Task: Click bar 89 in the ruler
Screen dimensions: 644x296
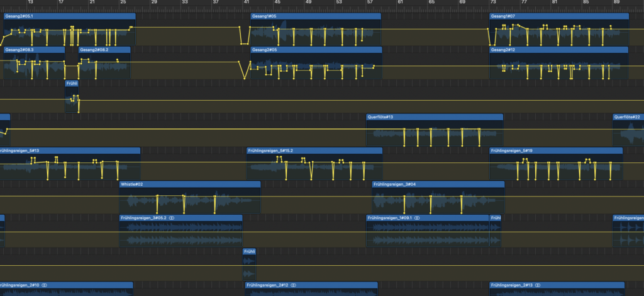Action: point(617,2)
